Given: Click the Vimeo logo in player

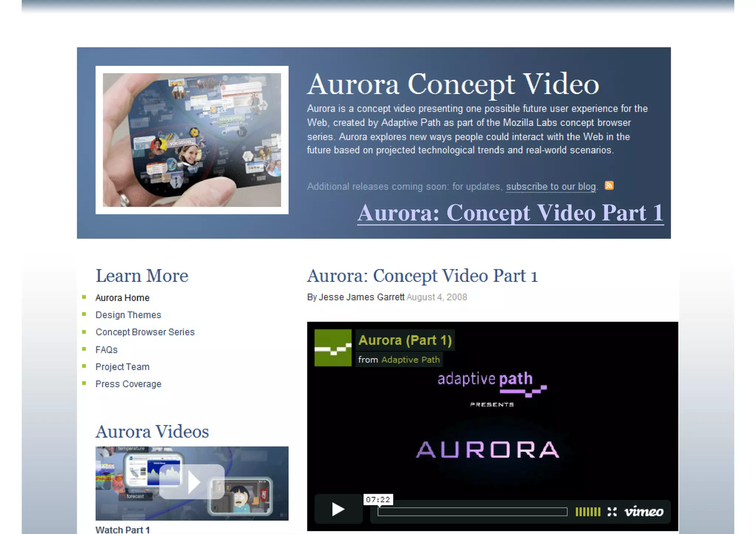Looking at the screenshot, I should pyautogui.click(x=643, y=511).
